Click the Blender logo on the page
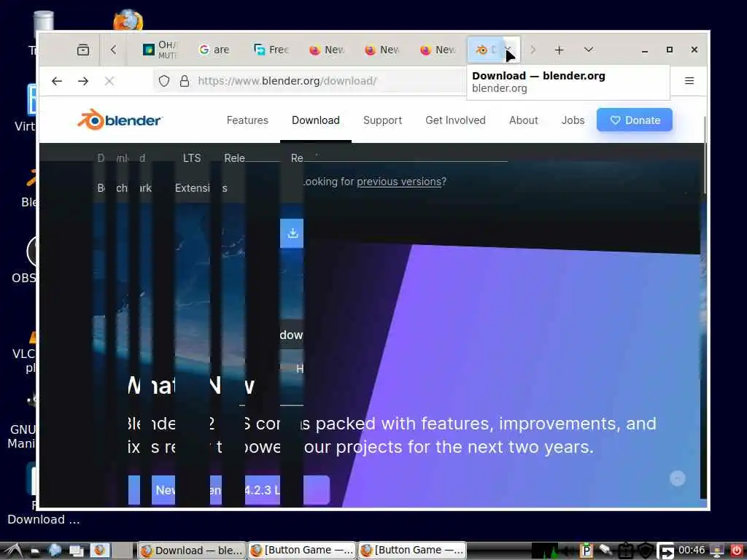The width and height of the screenshot is (747, 560). [120, 120]
